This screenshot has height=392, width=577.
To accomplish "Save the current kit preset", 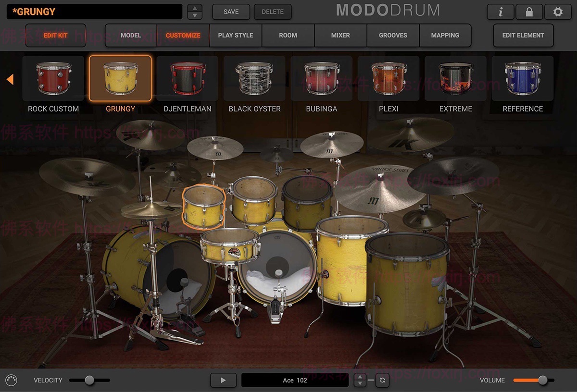I will point(231,12).
